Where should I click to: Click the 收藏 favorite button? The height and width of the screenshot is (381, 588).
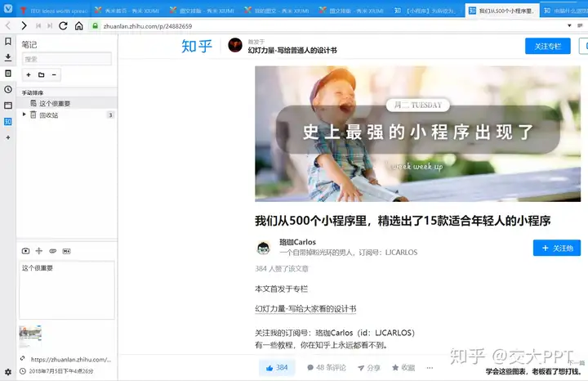(403, 367)
